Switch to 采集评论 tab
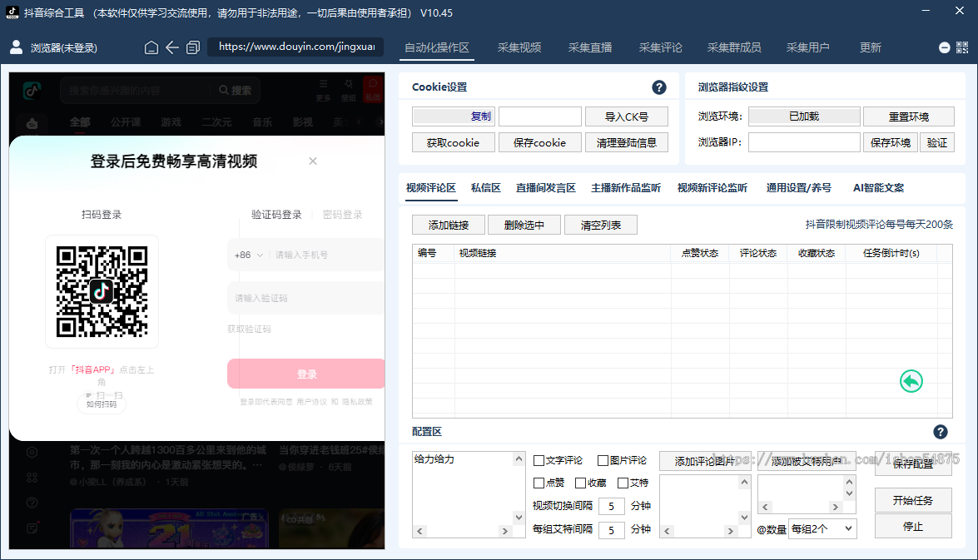The height and width of the screenshot is (560, 978). coord(661,47)
